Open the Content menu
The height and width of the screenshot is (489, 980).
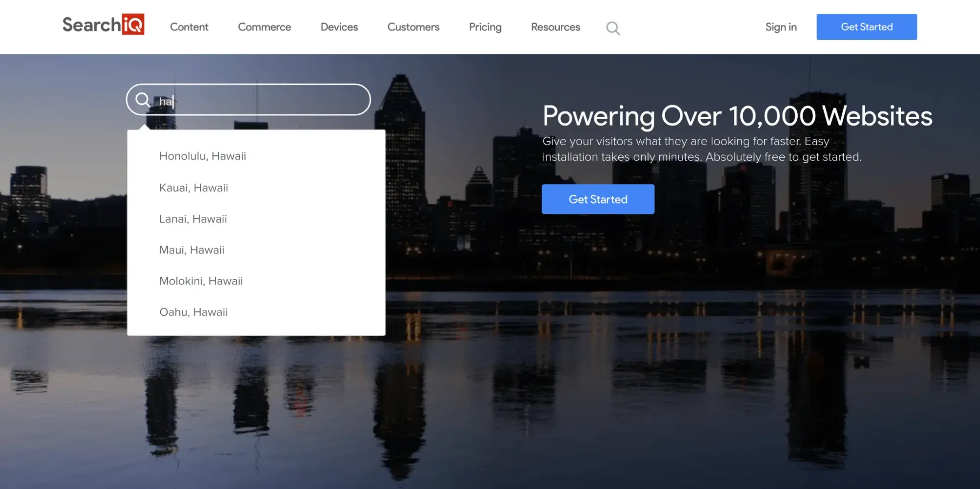coord(189,27)
